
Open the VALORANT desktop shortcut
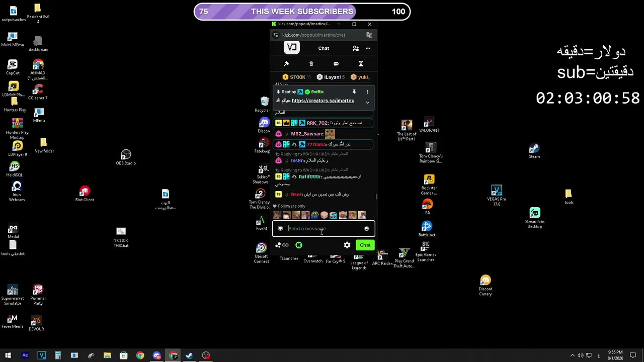click(429, 125)
